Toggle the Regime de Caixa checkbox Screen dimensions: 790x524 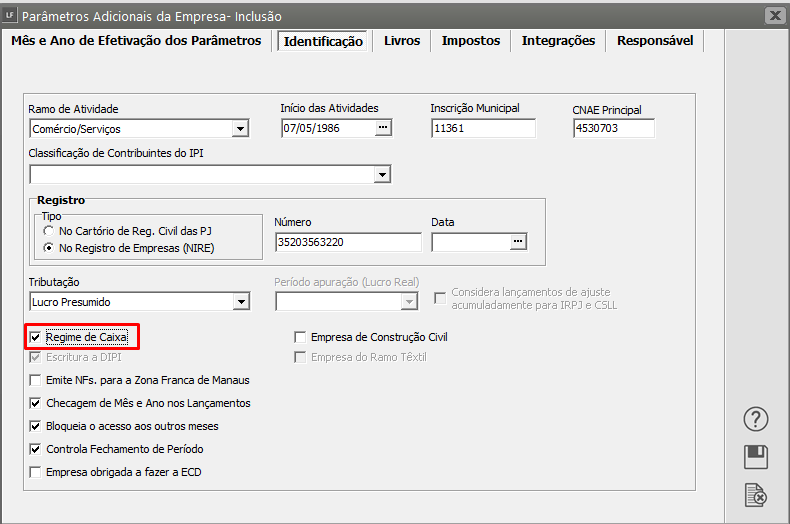click(37, 338)
